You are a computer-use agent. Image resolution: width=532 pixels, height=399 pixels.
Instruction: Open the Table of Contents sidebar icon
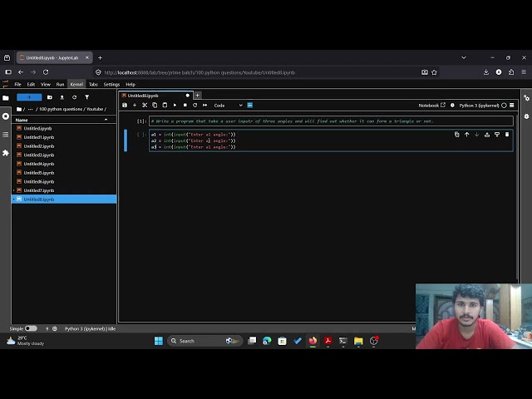6,135
